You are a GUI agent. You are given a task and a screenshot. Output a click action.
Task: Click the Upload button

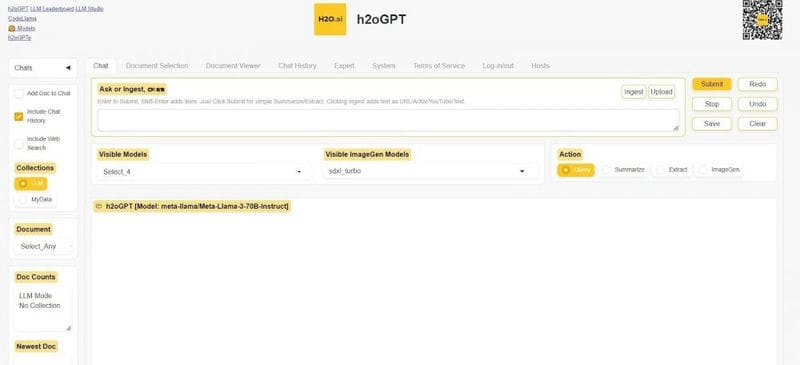pos(661,92)
